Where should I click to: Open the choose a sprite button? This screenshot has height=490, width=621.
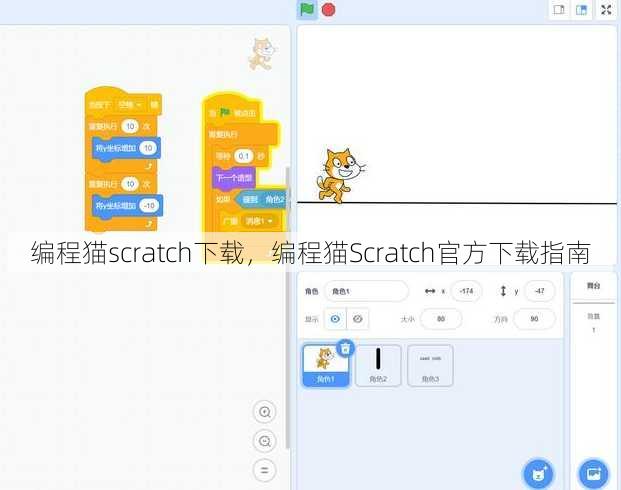coord(538,474)
